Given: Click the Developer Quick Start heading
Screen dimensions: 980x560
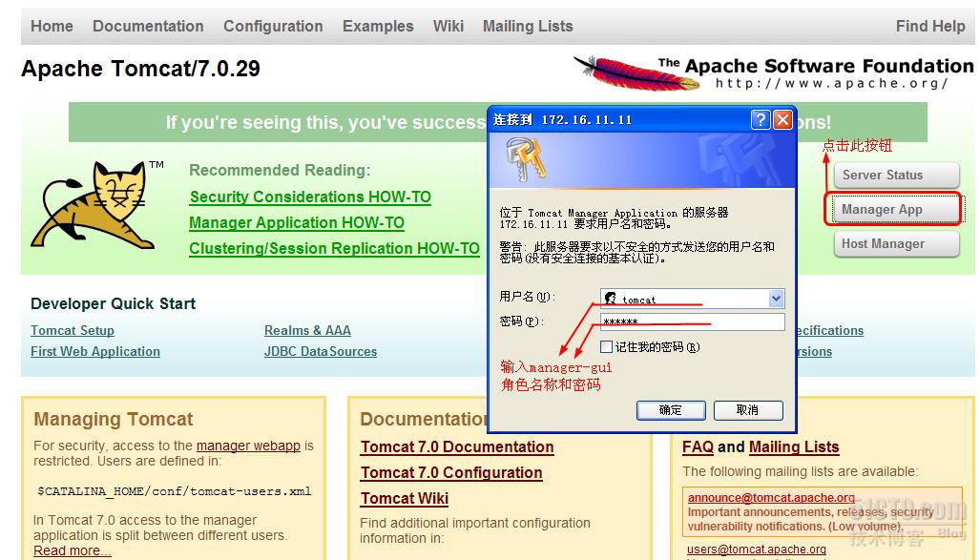Looking at the screenshot, I should (114, 303).
